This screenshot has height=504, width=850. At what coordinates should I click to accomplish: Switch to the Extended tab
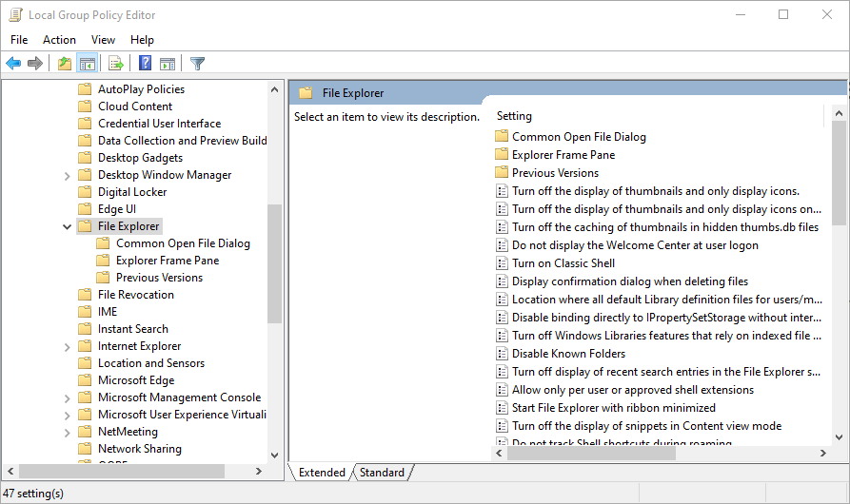[x=322, y=472]
